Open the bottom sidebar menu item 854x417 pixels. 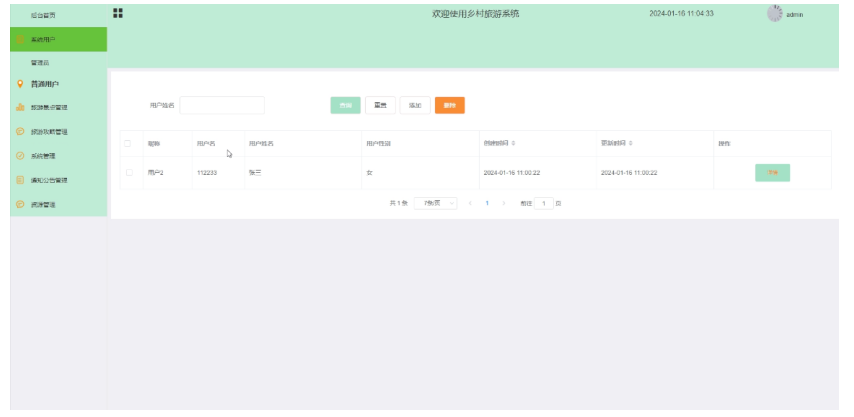pos(58,204)
